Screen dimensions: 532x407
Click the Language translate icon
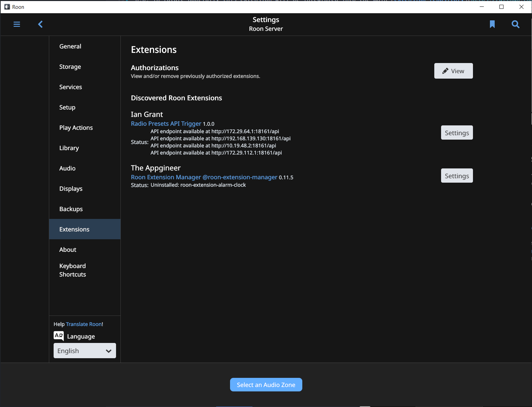(59, 336)
